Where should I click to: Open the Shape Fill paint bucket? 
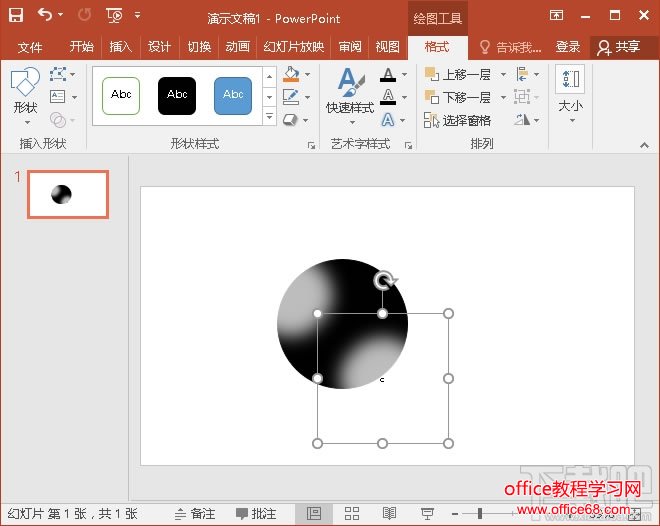291,74
